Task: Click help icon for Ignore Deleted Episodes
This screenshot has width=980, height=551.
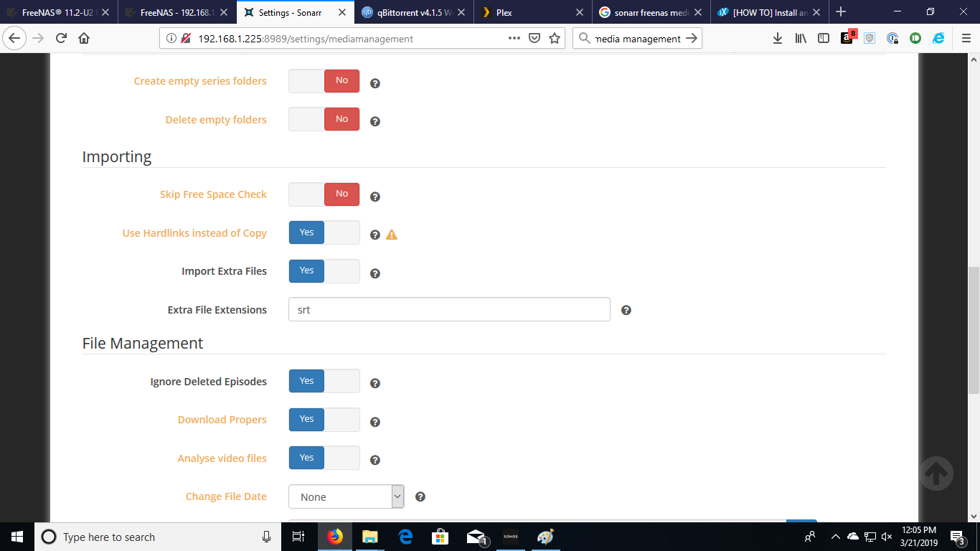Action: (374, 383)
